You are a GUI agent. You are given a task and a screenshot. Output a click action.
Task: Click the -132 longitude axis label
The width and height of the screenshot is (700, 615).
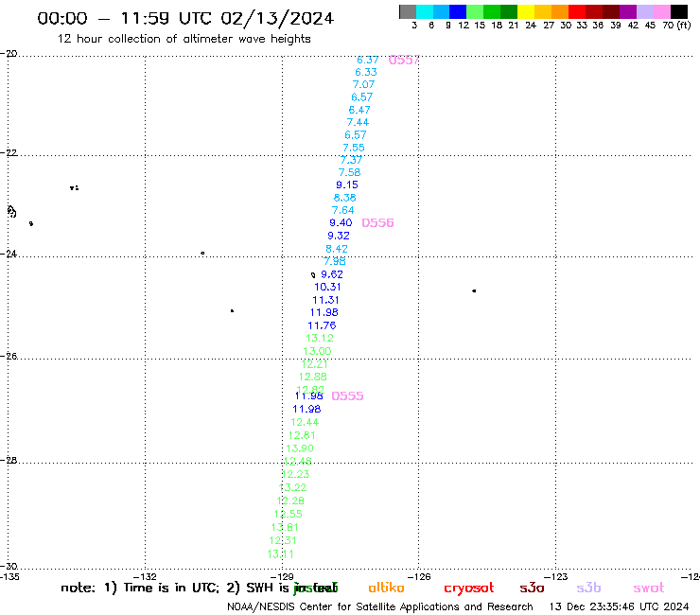click(x=145, y=576)
